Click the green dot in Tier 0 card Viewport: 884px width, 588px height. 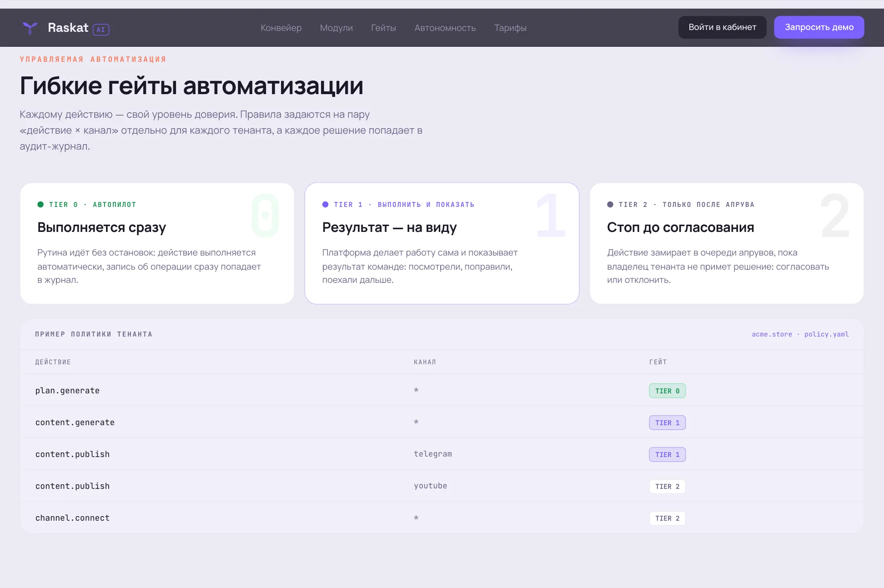(x=40, y=205)
